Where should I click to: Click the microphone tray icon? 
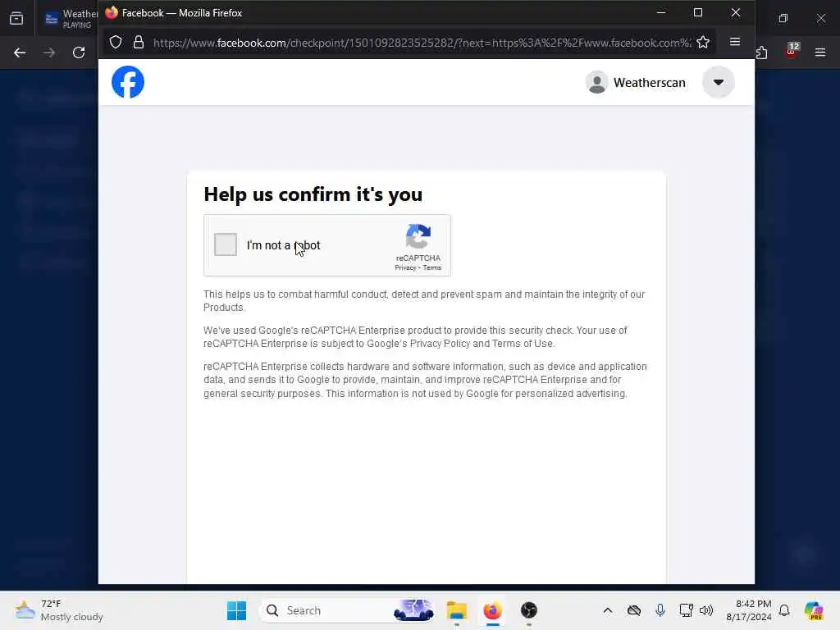coord(660,610)
